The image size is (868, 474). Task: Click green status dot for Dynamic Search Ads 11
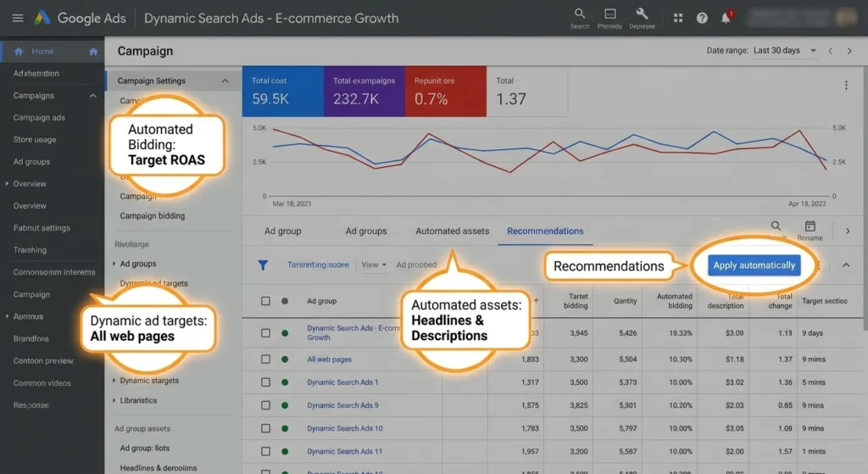[285, 451]
